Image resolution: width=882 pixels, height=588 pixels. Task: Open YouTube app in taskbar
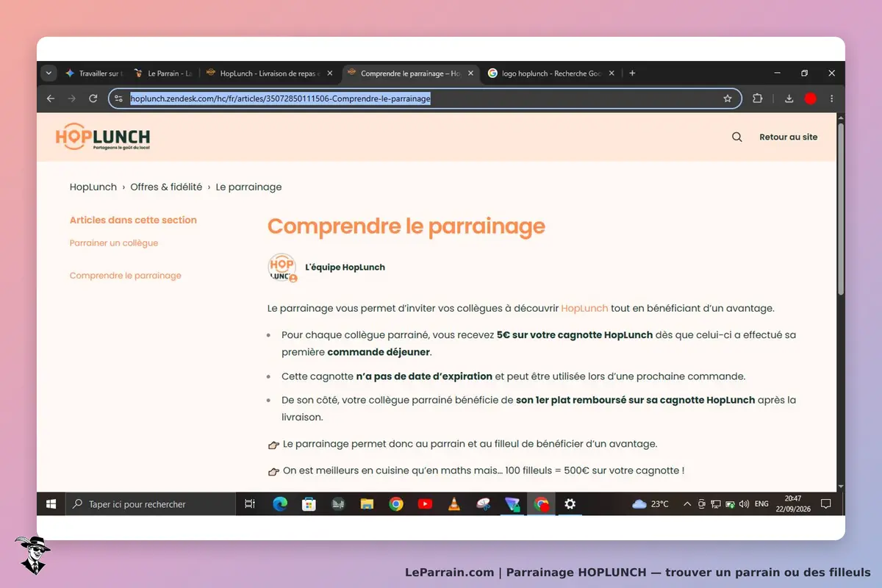[x=425, y=504]
